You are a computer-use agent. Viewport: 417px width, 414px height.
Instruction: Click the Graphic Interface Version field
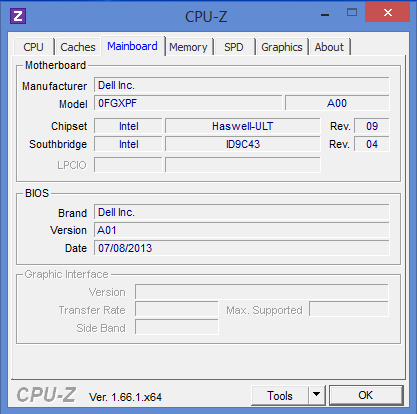pyautogui.click(x=262, y=292)
